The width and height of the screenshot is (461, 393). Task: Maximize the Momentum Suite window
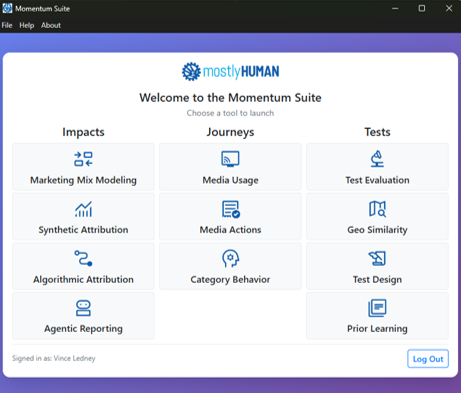tap(422, 9)
